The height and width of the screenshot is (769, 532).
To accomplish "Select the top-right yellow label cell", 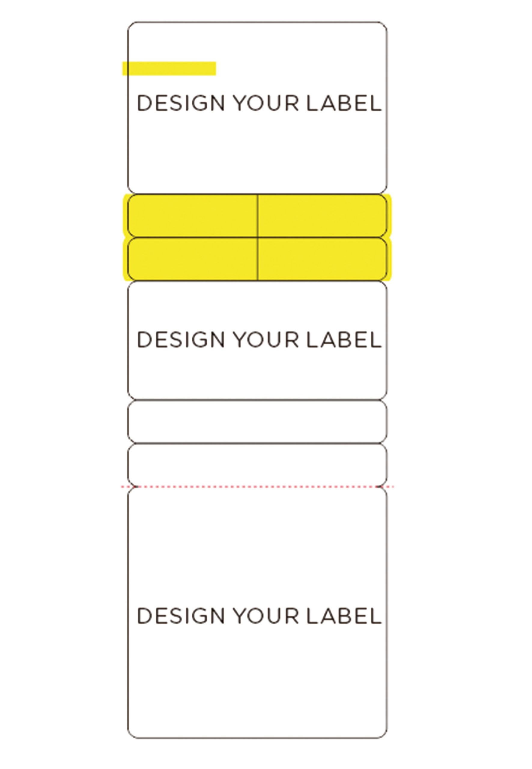I will [x=322, y=216].
